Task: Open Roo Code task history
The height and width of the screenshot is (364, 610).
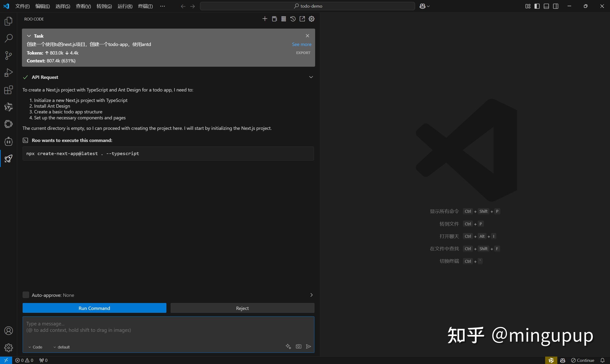Action: (x=292, y=19)
